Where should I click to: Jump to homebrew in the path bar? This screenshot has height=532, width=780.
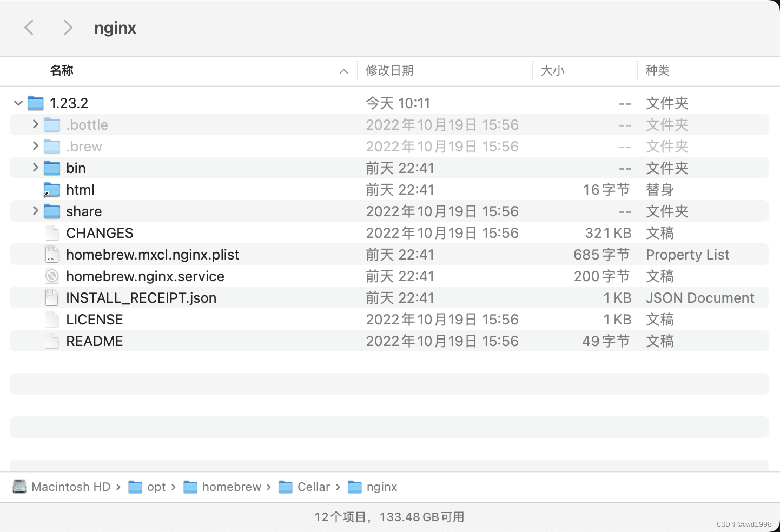[x=232, y=487]
